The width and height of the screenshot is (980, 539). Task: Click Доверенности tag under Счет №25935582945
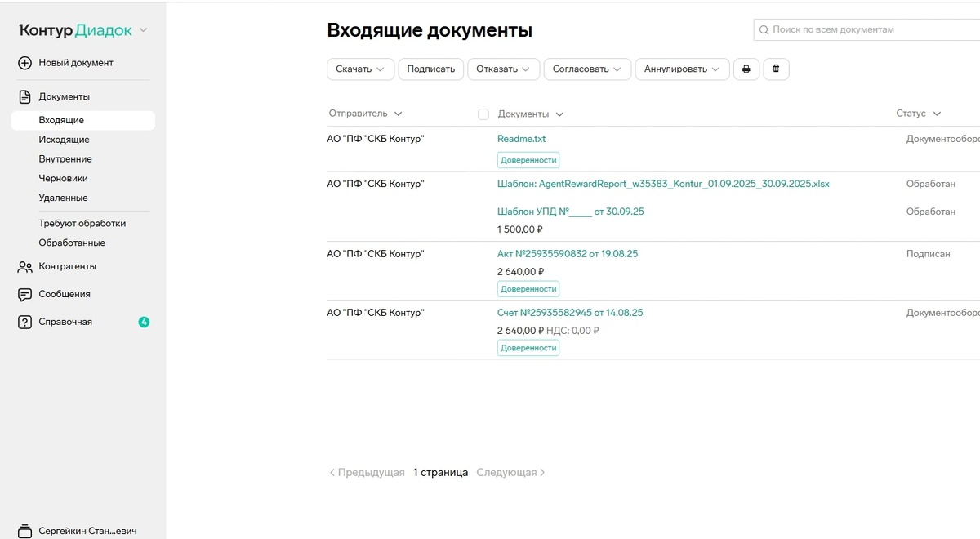[x=528, y=348]
